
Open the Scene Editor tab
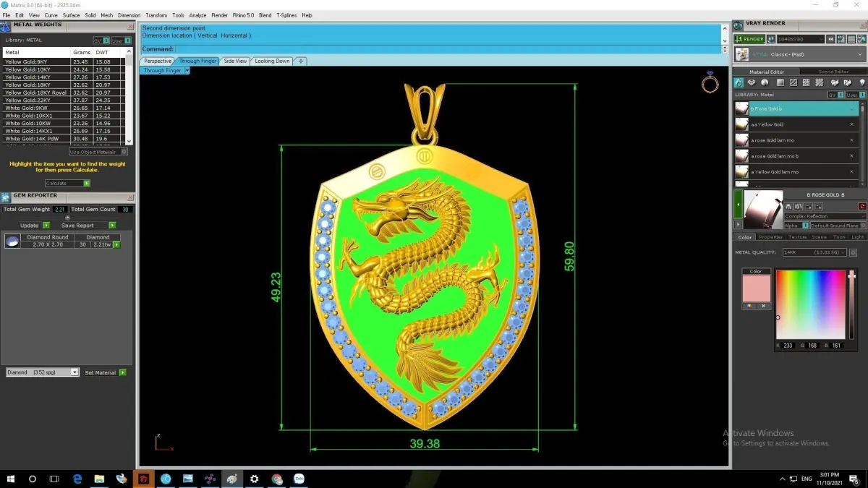tap(833, 72)
